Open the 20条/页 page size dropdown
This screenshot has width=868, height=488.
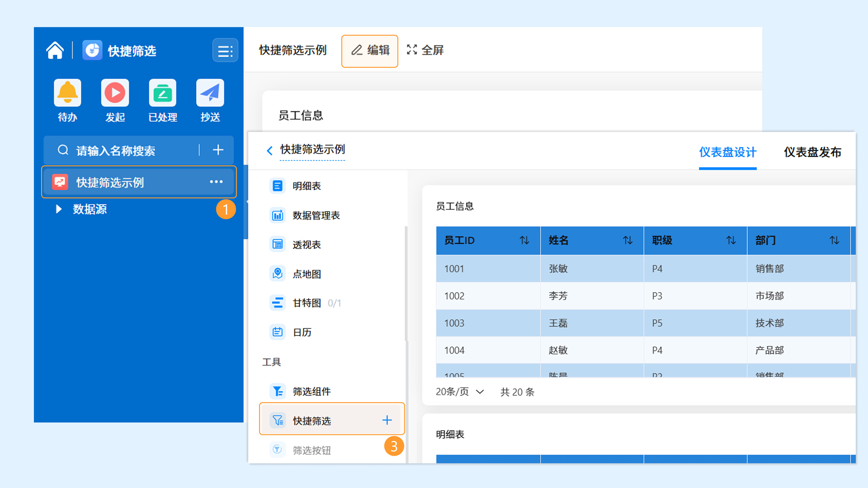pyautogui.click(x=460, y=392)
